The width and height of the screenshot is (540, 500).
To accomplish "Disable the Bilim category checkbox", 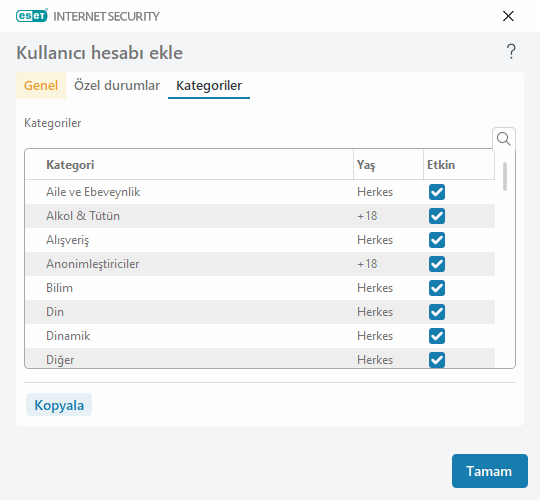I will pos(437,288).
